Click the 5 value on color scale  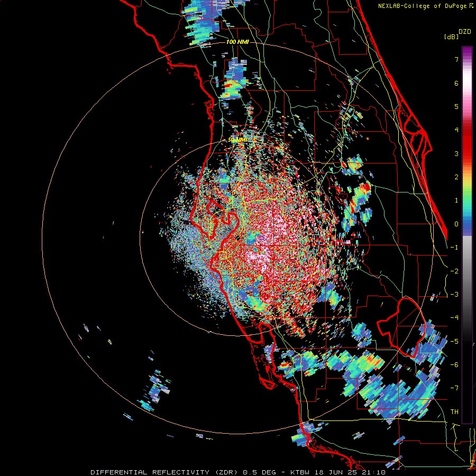click(x=456, y=106)
